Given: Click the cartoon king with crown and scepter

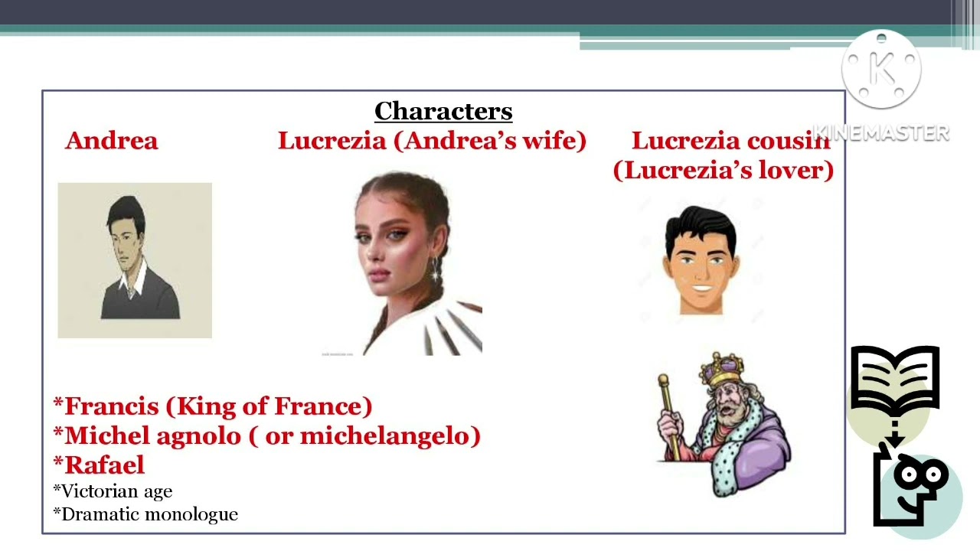Looking at the screenshot, I should tap(724, 424).
